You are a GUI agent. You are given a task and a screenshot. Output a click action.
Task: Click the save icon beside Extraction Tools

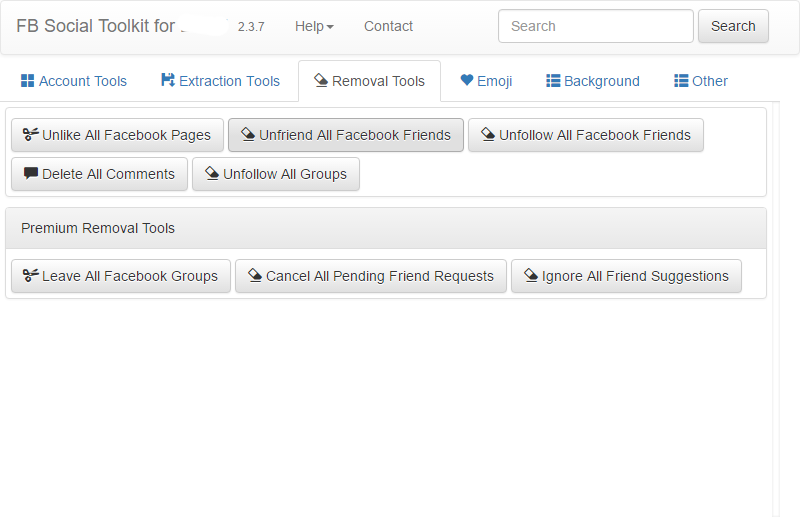click(x=168, y=80)
